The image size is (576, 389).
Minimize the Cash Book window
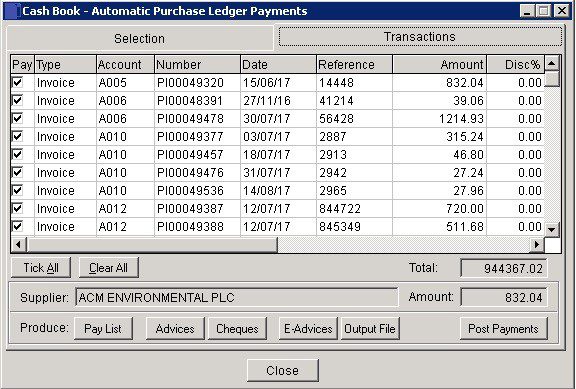click(x=527, y=11)
